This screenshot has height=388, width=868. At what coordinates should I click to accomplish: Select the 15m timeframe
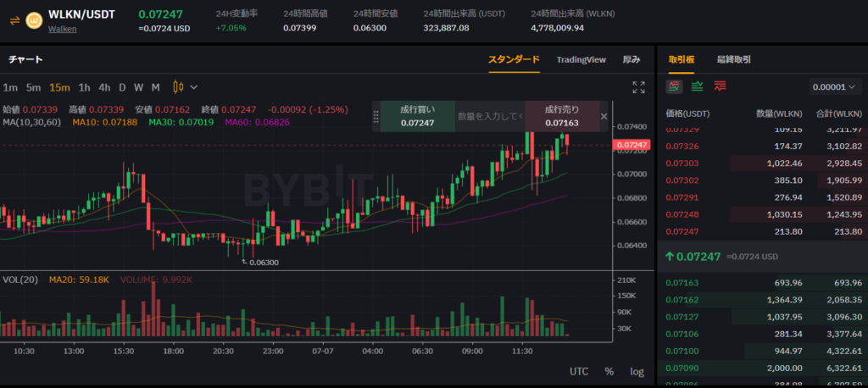pyautogui.click(x=59, y=87)
